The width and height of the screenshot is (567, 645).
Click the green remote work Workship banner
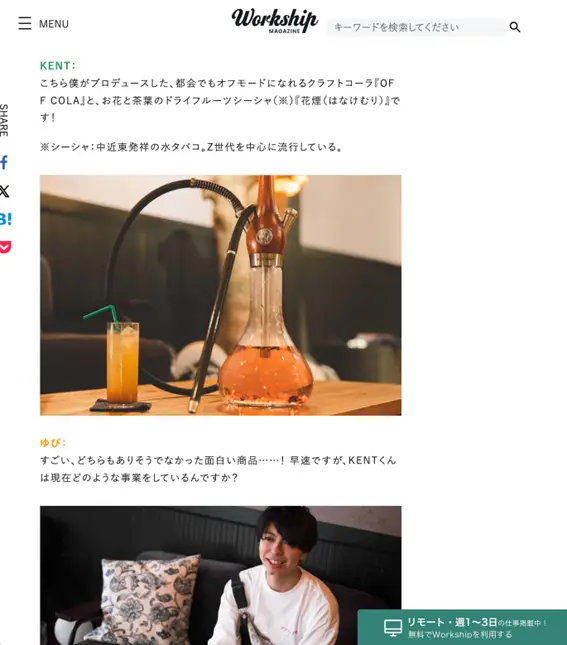(462, 627)
